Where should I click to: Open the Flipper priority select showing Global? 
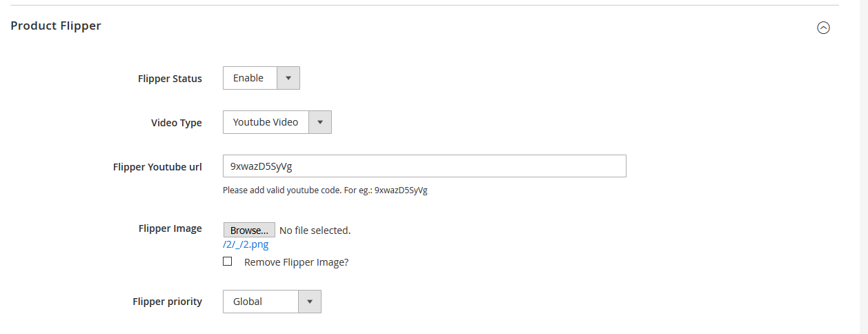(x=261, y=302)
